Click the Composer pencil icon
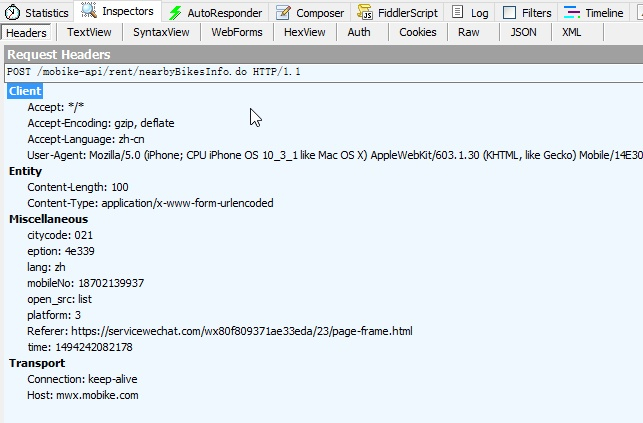This screenshot has height=423, width=643. tap(284, 13)
